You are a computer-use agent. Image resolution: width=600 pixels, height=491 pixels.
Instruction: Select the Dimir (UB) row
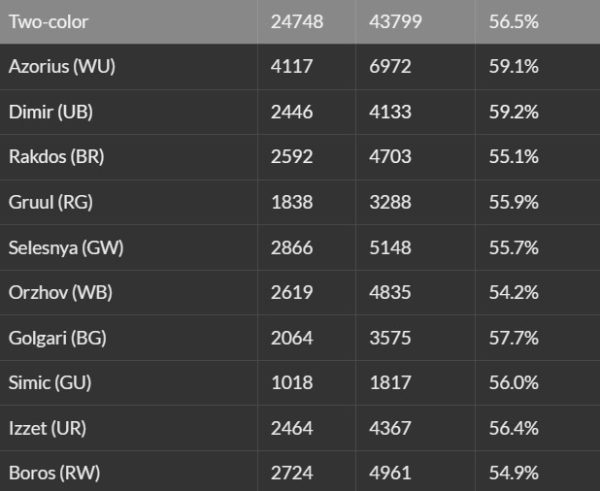pos(50,112)
